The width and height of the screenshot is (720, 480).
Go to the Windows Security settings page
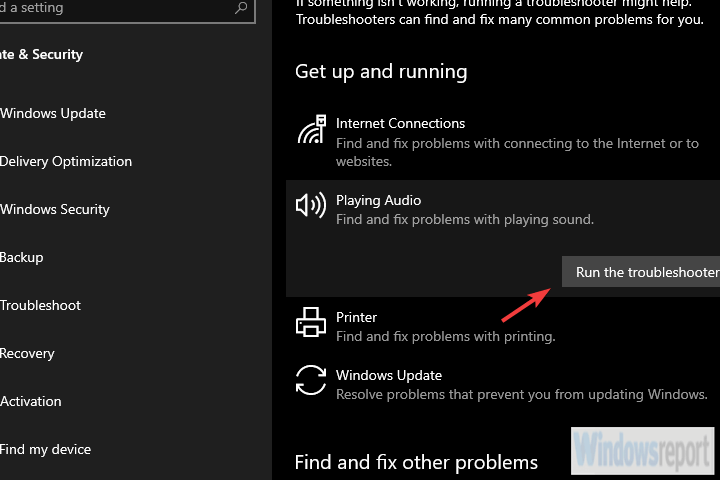click(55, 209)
